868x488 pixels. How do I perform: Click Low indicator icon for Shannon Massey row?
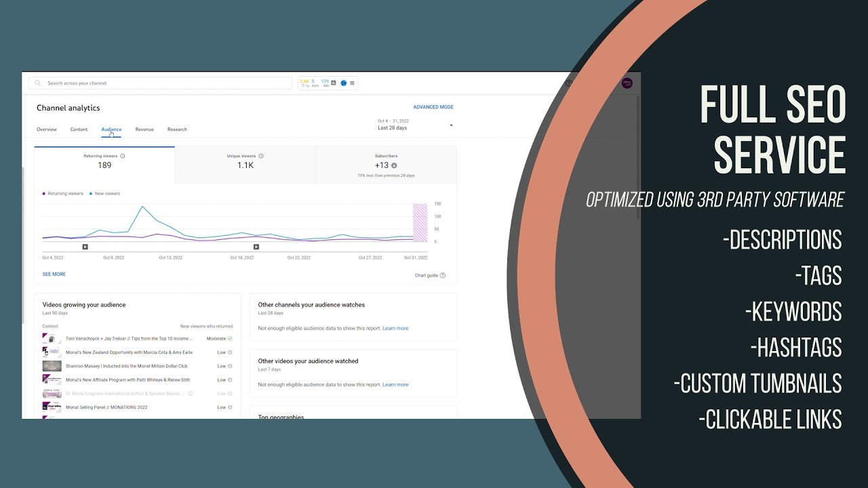click(230, 366)
